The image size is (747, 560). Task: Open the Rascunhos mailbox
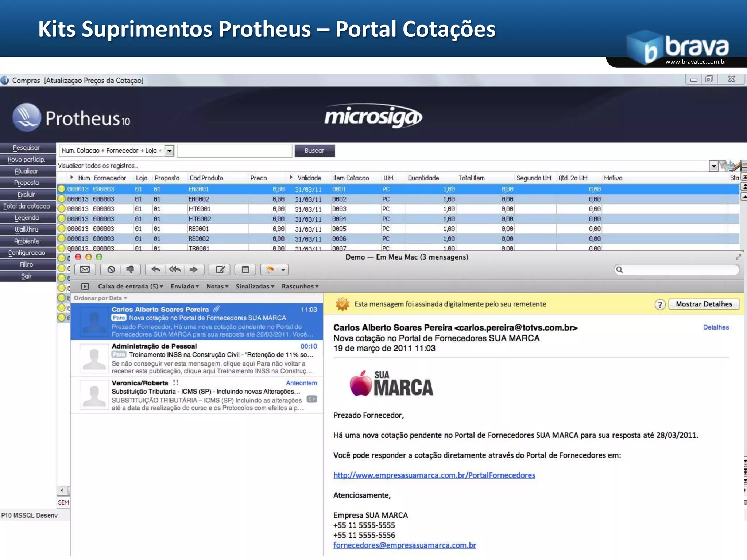click(x=300, y=287)
